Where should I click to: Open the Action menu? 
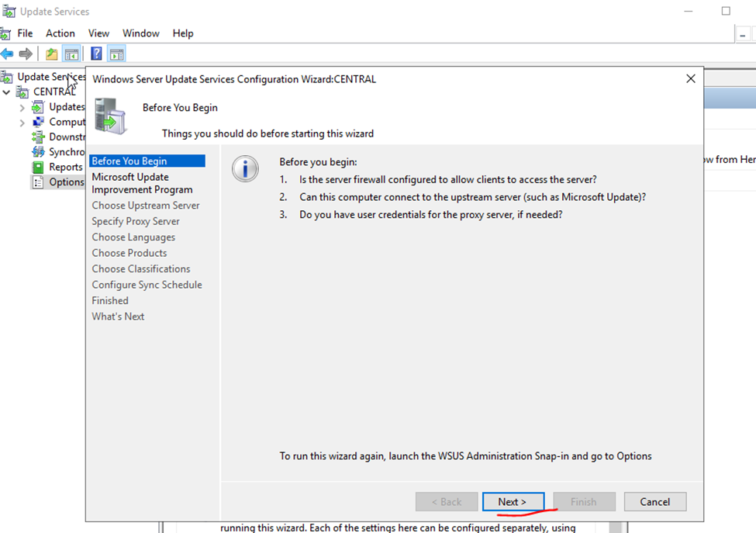pyautogui.click(x=60, y=33)
